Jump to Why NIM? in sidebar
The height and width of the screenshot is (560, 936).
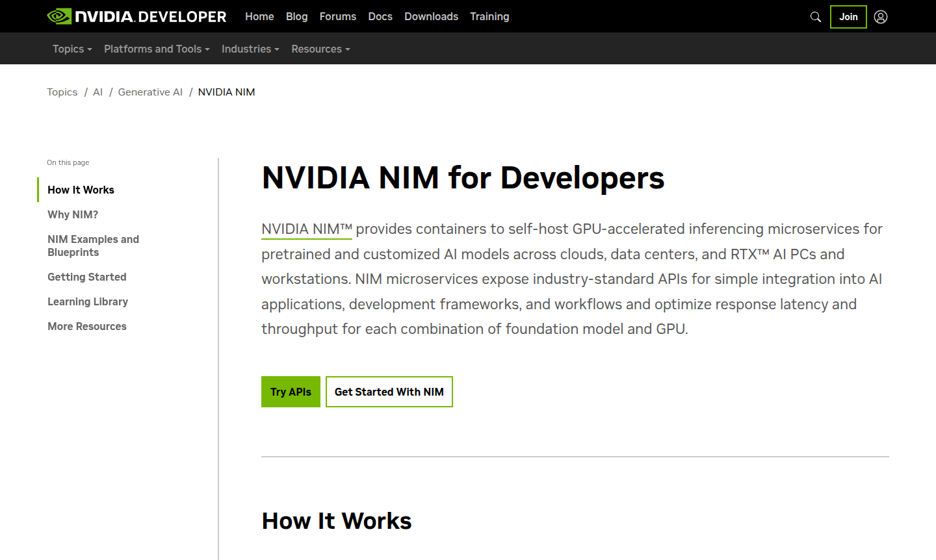click(73, 214)
